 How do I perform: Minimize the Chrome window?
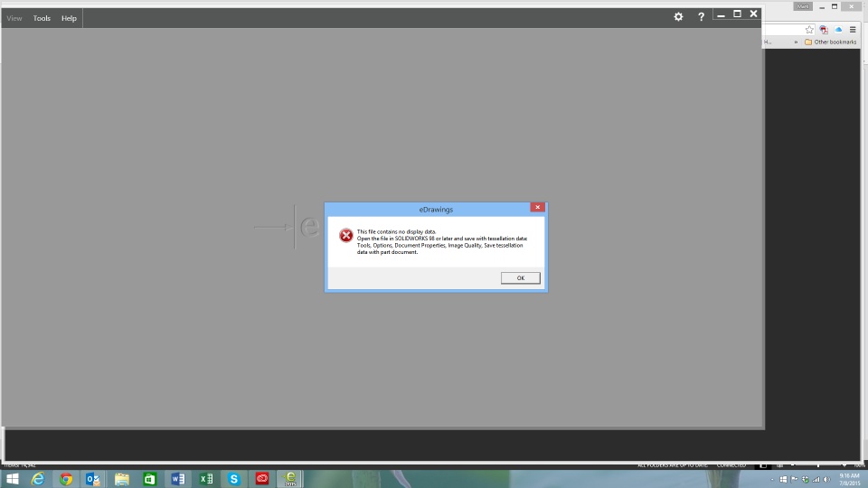pos(822,6)
